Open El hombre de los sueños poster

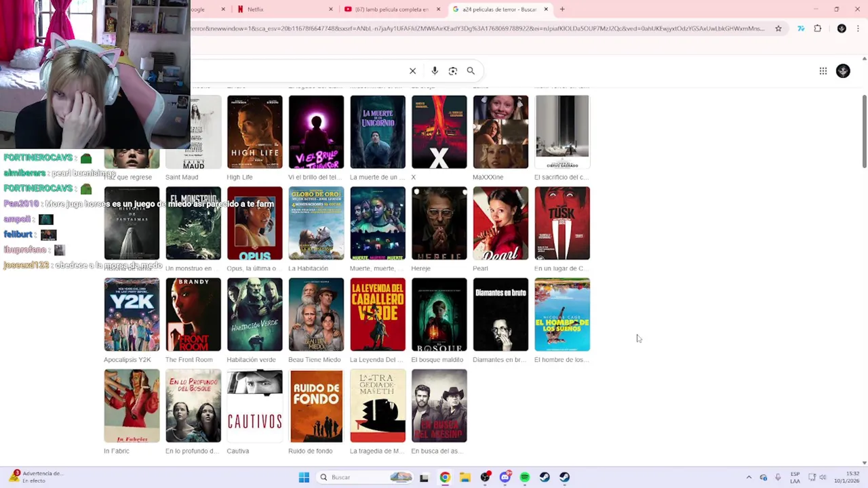(x=562, y=314)
